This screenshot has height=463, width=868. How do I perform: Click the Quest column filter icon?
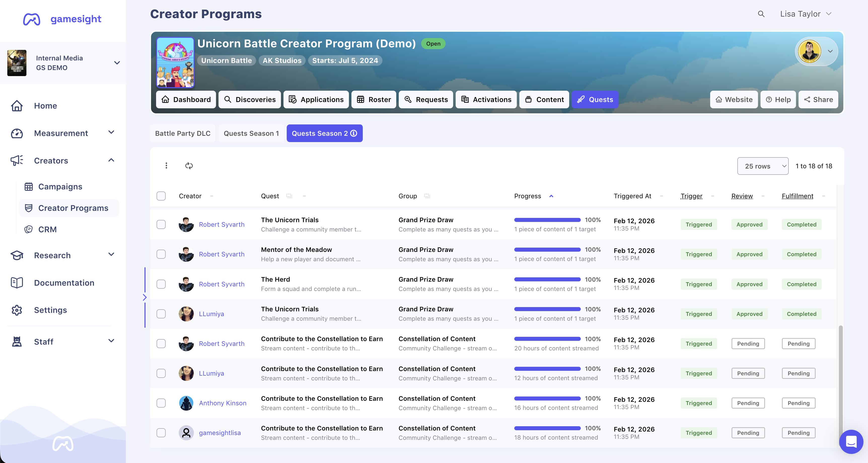point(289,196)
